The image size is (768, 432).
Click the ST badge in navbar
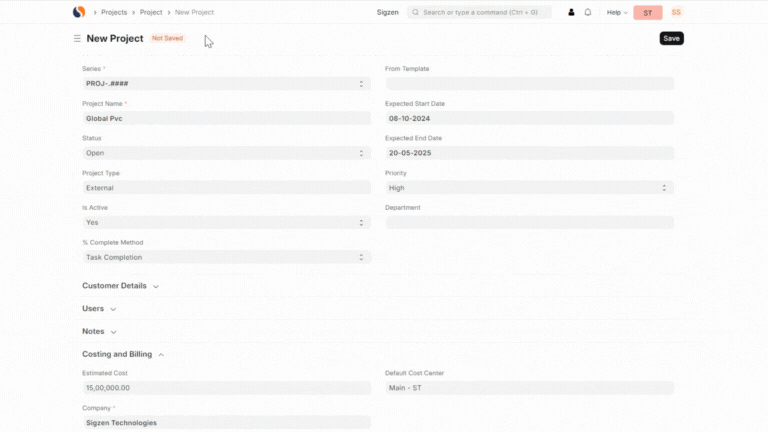tap(647, 13)
